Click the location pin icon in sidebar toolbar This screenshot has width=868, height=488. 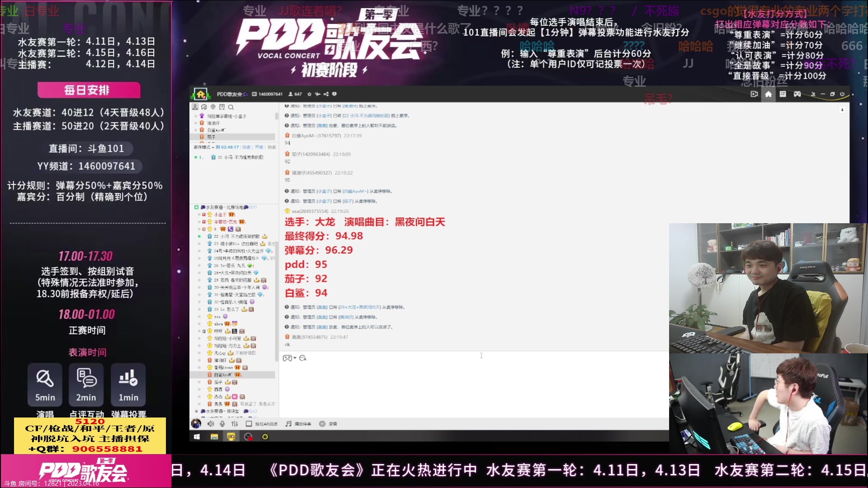pos(213,107)
